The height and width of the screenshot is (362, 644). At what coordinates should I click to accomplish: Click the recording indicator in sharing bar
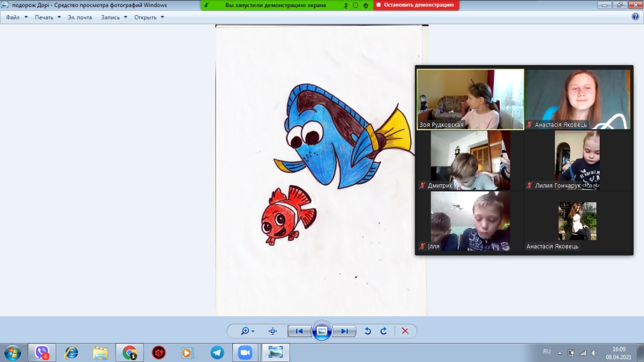[356, 5]
